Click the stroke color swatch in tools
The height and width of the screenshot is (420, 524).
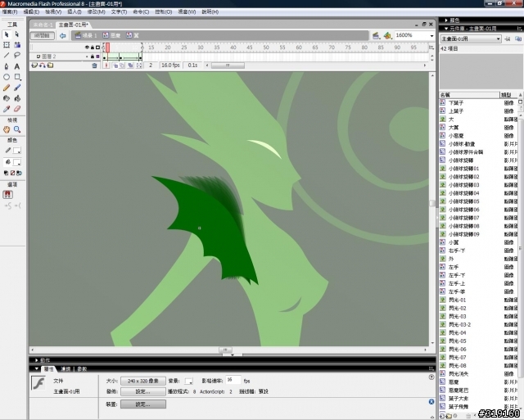click(x=16, y=151)
